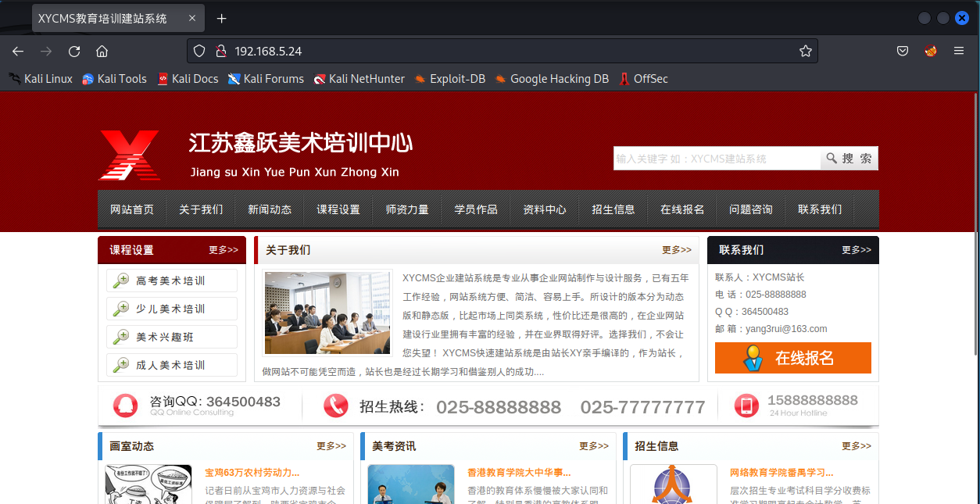Click the browser forward arrow
The width and height of the screenshot is (980, 504).
[x=46, y=51]
